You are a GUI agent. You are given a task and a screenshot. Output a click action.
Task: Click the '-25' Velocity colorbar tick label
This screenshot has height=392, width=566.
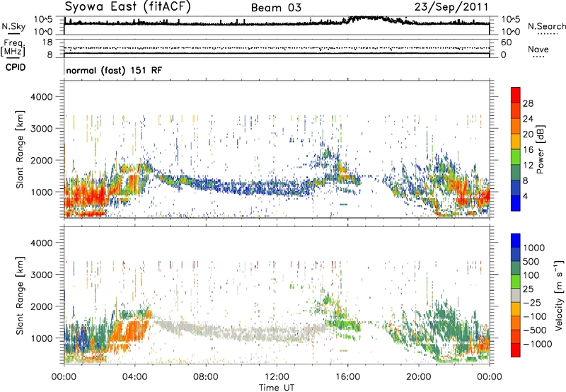[x=532, y=302]
